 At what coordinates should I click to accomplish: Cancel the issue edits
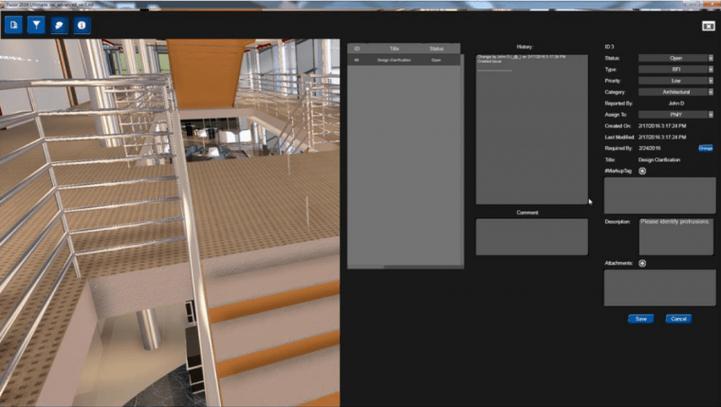click(x=679, y=319)
